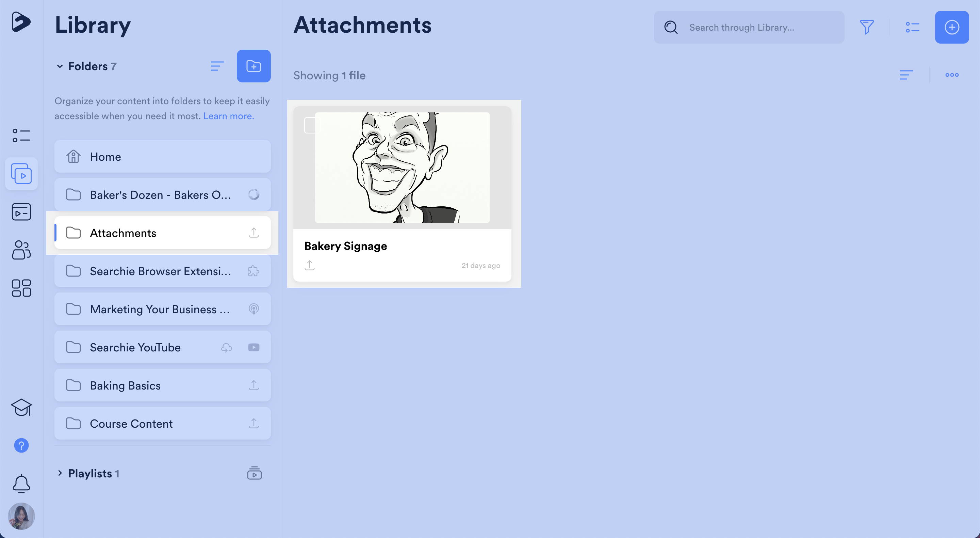980x538 pixels.
Task: Open the files sort order dropdown
Action: [x=906, y=75]
